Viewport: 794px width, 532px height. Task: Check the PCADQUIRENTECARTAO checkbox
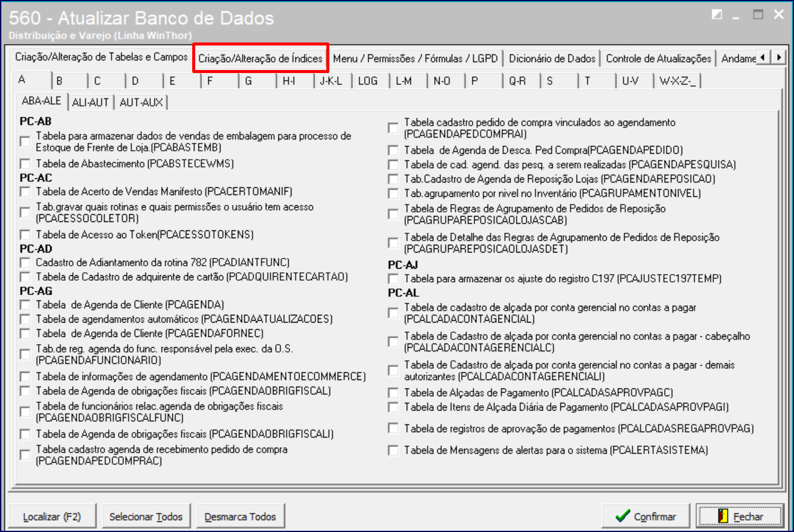point(25,277)
